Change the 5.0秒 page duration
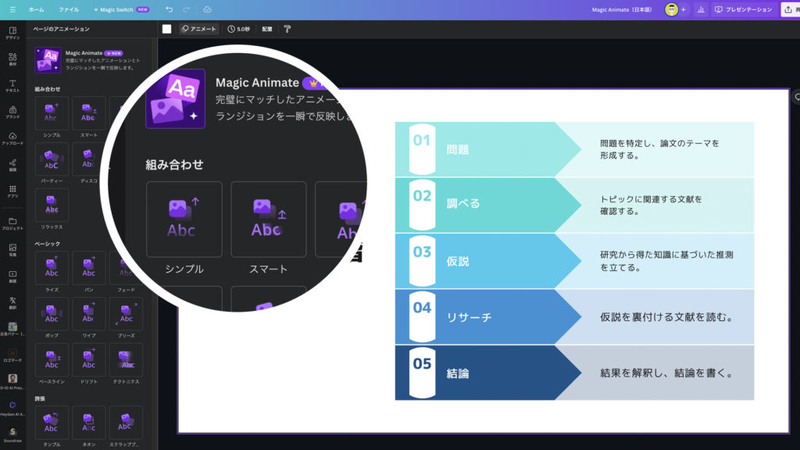 click(x=238, y=29)
